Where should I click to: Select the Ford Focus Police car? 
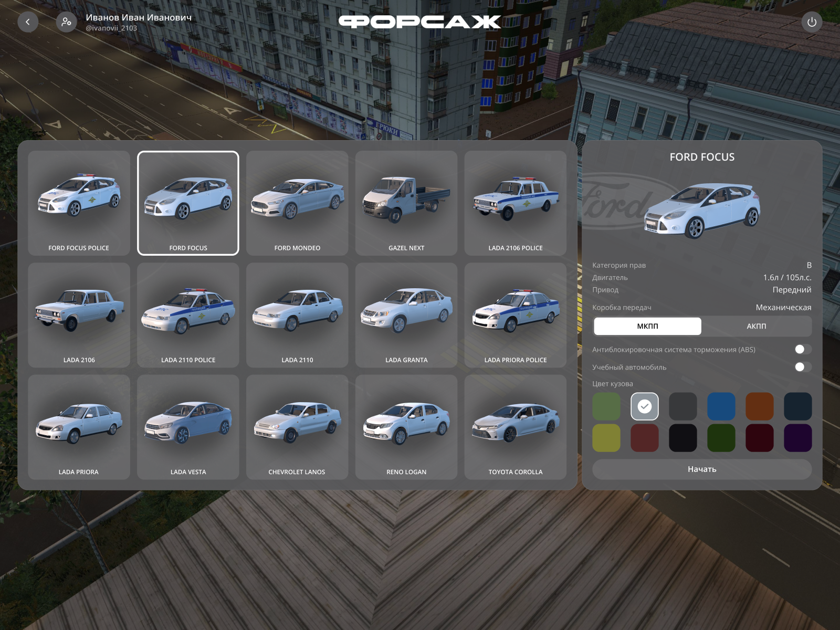pos(79,203)
